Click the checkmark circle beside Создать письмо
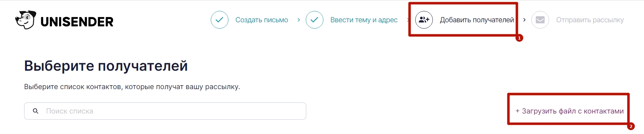 click(x=220, y=20)
